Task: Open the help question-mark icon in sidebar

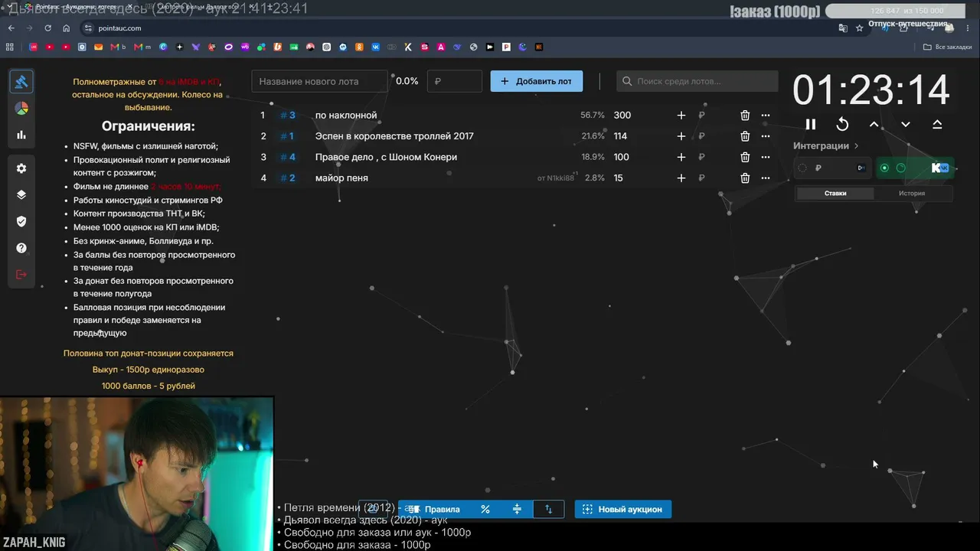Action: (21, 248)
